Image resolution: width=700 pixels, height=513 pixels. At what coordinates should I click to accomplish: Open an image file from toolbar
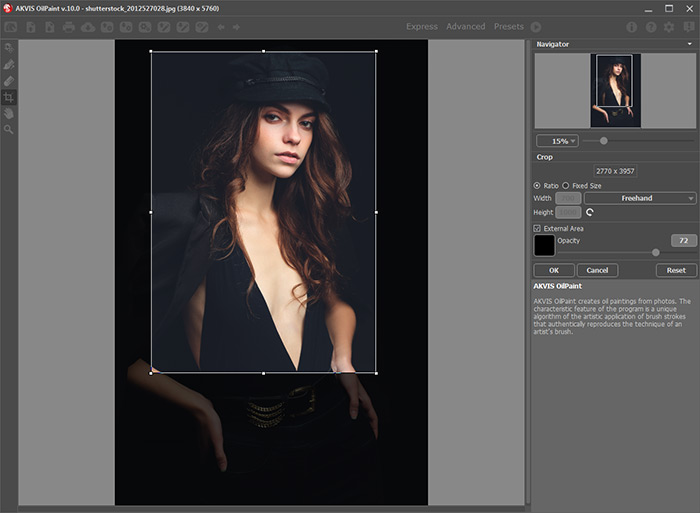tap(31, 27)
